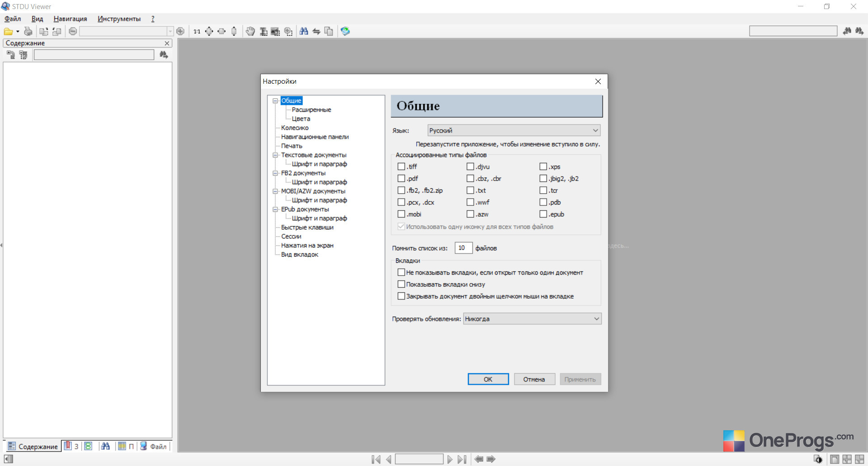Check 'Закрывать документ двойным щелчком' option
This screenshot has width=868, height=466.
(401, 296)
